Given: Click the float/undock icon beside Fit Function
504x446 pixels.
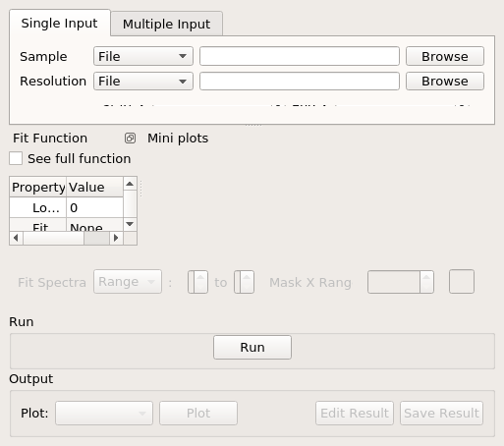Looking at the screenshot, I should [x=130, y=139].
